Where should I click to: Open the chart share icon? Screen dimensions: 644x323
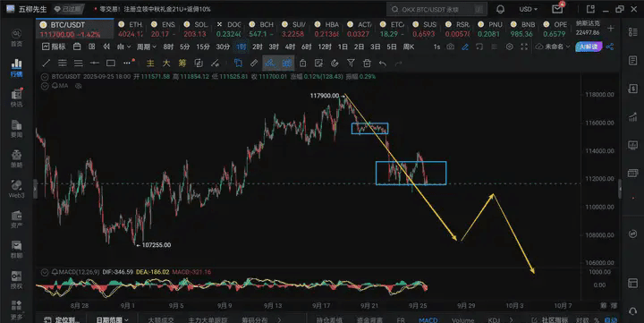610,47
